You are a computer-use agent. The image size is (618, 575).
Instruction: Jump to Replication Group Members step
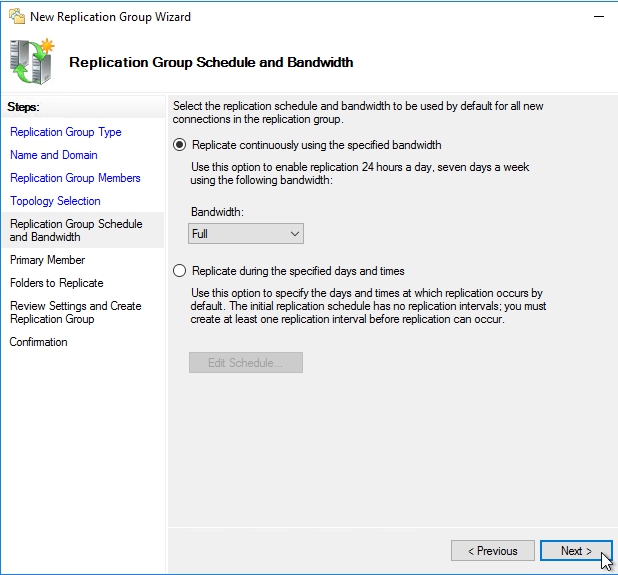pyautogui.click(x=75, y=178)
